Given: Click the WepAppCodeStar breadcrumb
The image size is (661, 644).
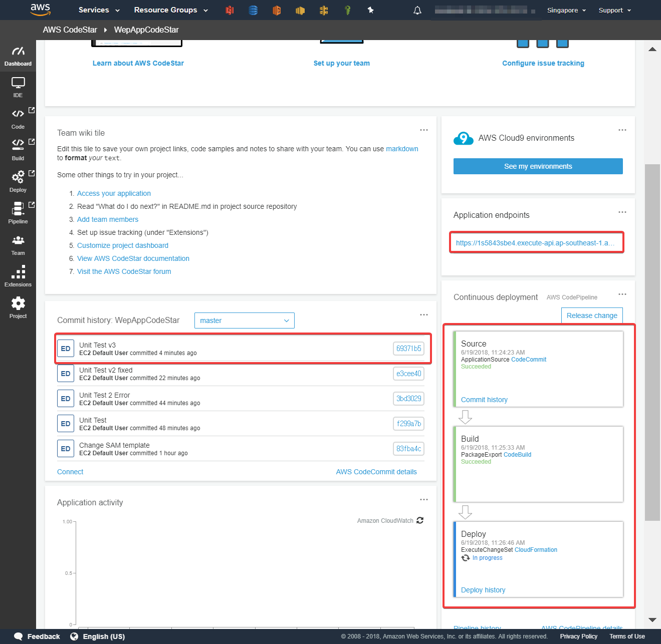Looking at the screenshot, I should [146, 30].
